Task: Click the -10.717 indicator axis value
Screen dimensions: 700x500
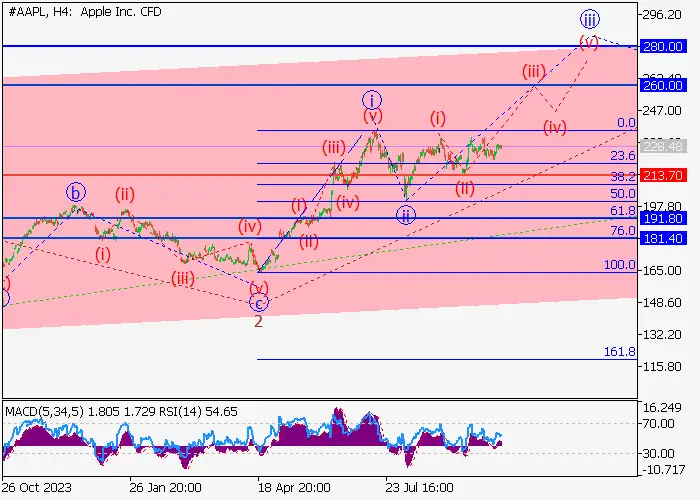Action: pos(663,470)
